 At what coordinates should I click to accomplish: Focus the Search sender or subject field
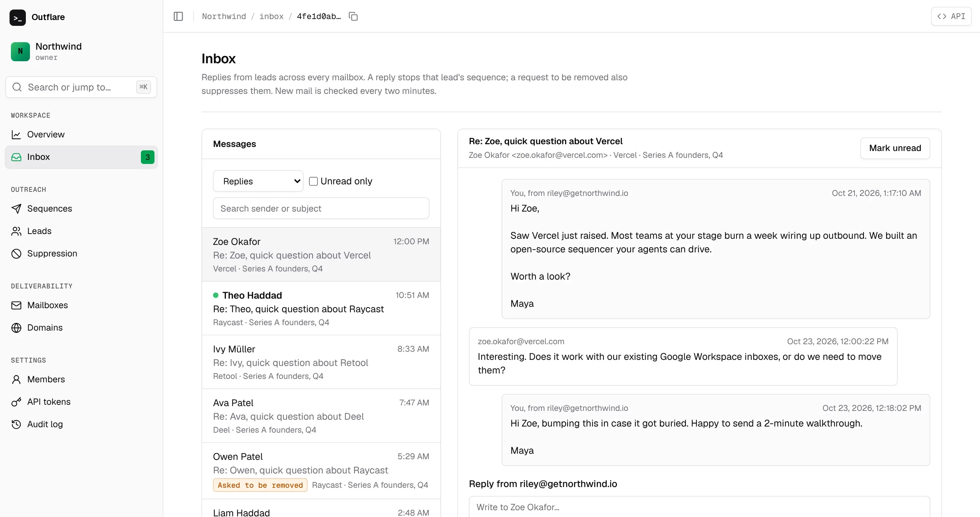[x=321, y=208]
